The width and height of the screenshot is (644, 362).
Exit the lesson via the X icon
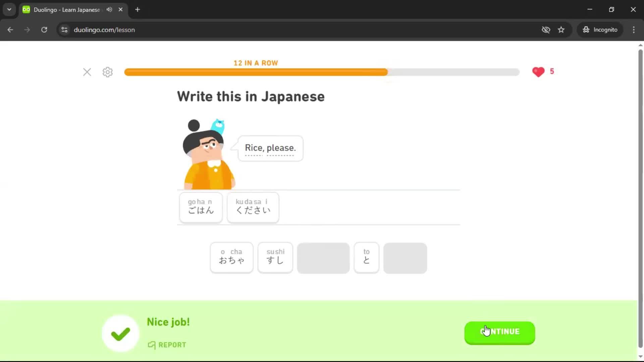click(87, 72)
